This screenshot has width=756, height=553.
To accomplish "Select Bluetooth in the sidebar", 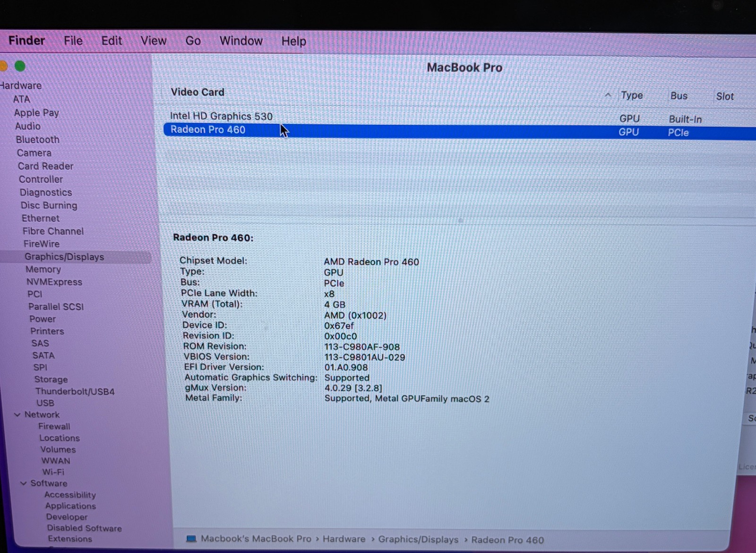I will pos(38,139).
